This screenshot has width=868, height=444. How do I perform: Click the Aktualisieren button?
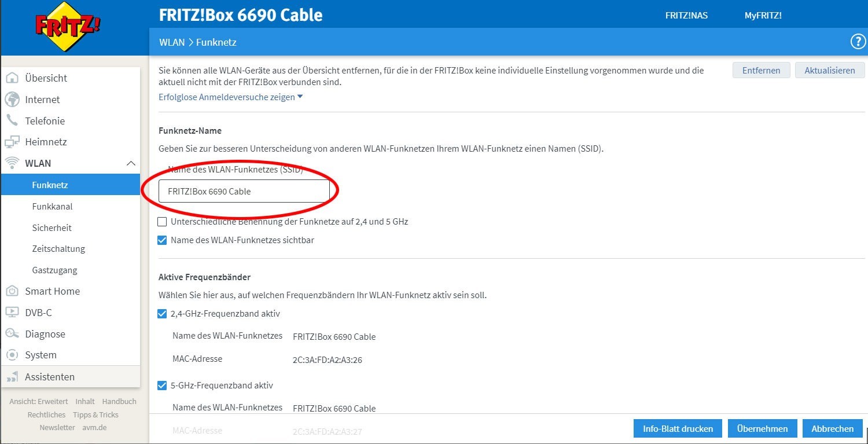coord(830,70)
